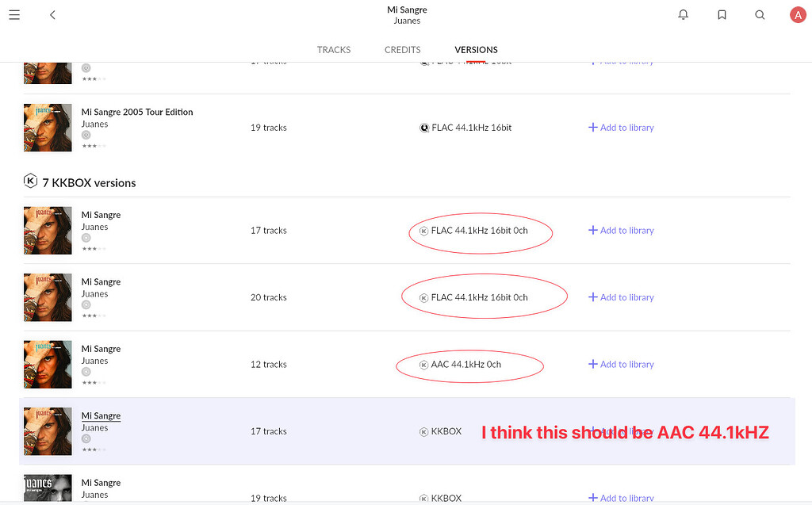Image resolution: width=812 pixels, height=505 pixels.
Task: Navigate back using the back arrow
Action: 52,14
